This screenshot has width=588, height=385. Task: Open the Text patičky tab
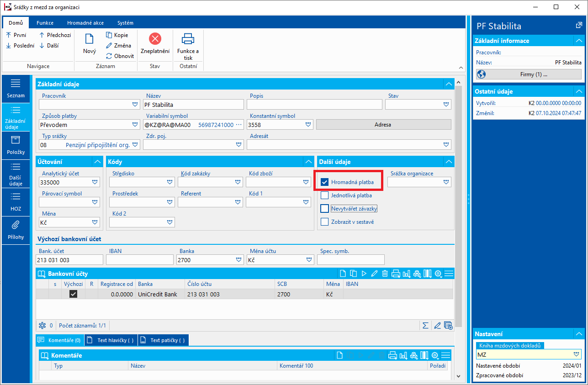[x=163, y=340]
